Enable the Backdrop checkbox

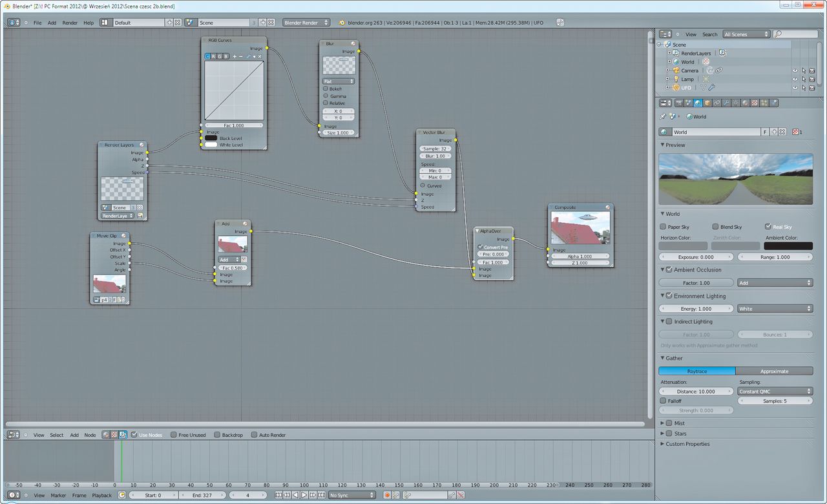click(x=217, y=435)
